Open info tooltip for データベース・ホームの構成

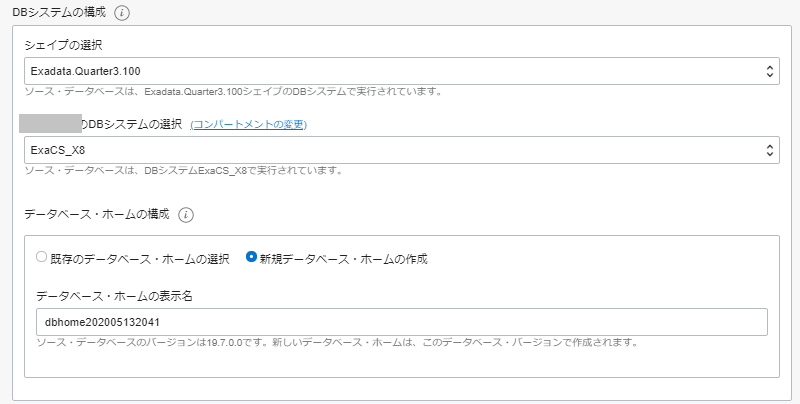(x=186, y=214)
